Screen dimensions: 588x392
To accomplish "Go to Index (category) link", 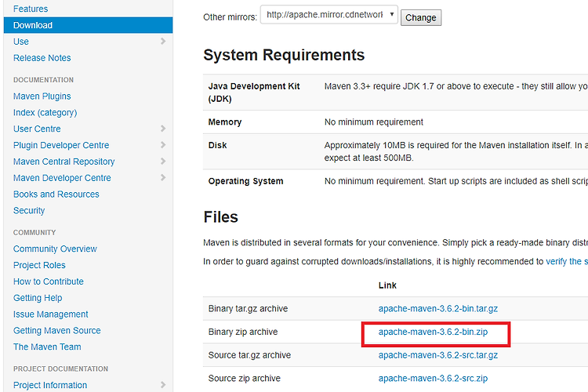I will click(45, 113).
